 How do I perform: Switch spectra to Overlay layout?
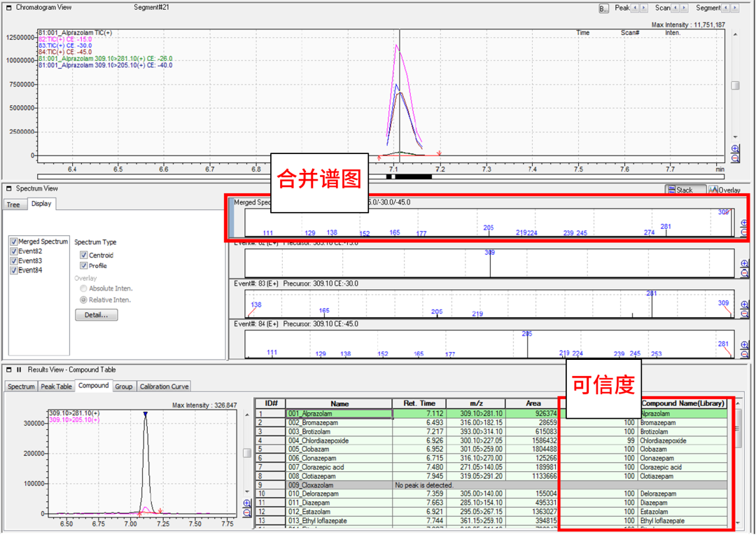pyautogui.click(x=725, y=190)
